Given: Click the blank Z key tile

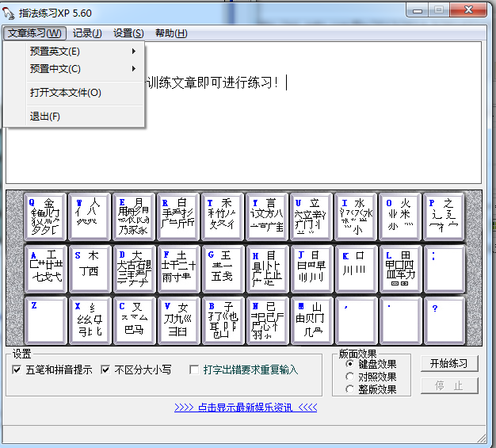Looking at the screenshot, I should click(x=44, y=320).
